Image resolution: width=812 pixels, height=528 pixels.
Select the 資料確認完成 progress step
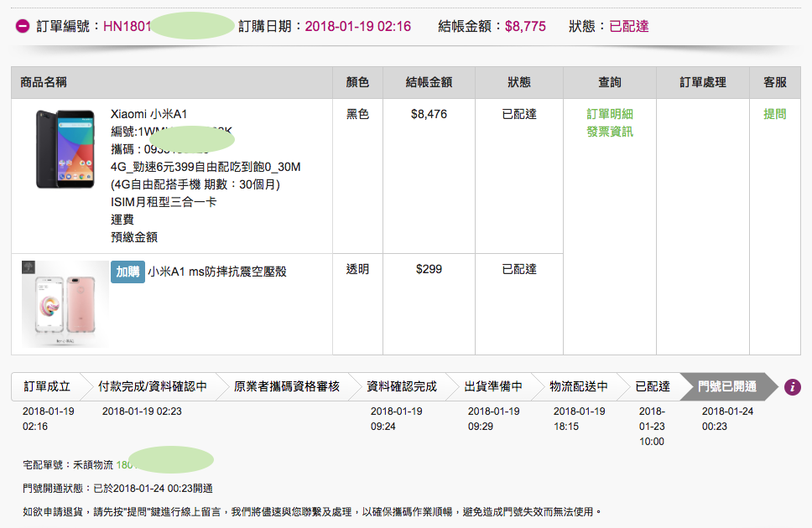pos(402,386)
